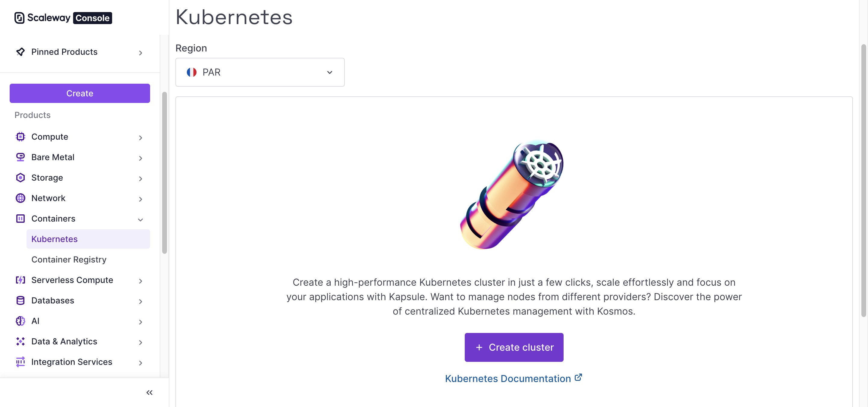Collapse the Containers section chevron
This screenshot has width=868, height=407.
(140, 220)
